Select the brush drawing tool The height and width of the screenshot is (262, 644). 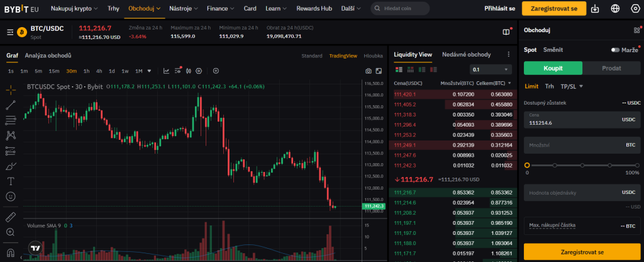(11, 166)
